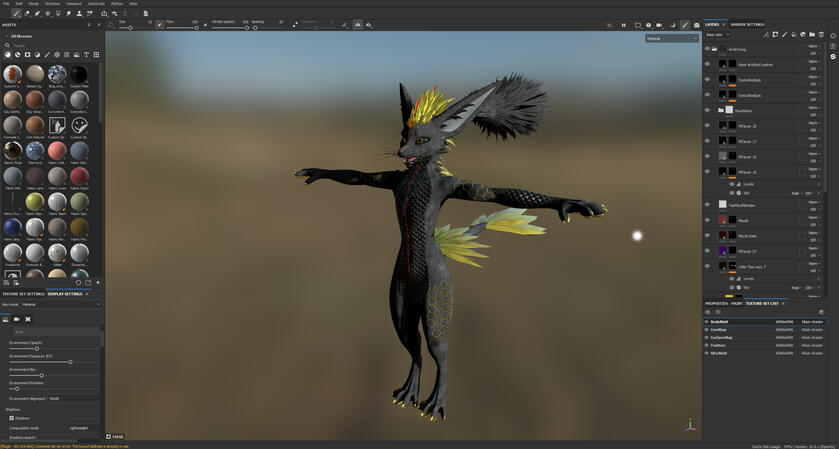Filter assets by text/font icon
Screen dimensions: 839x449
click(x=86, y=55)
